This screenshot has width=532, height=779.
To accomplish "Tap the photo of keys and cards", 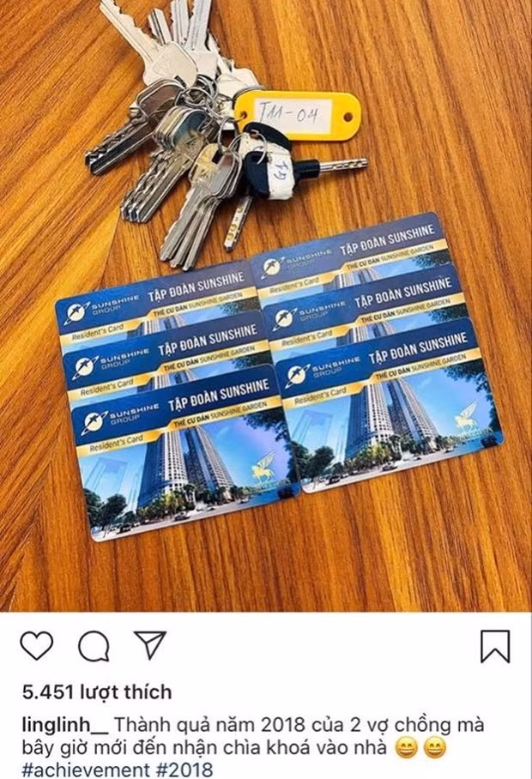I will (x=266, y=305).
